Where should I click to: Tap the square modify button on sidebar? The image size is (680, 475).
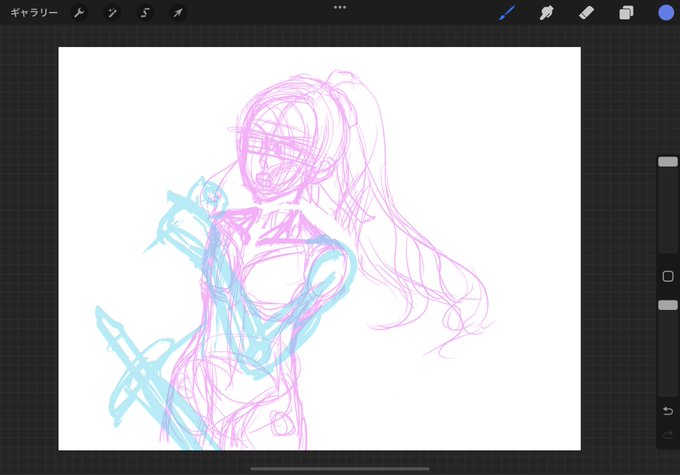pyautogui.click(x=668, y=276)
